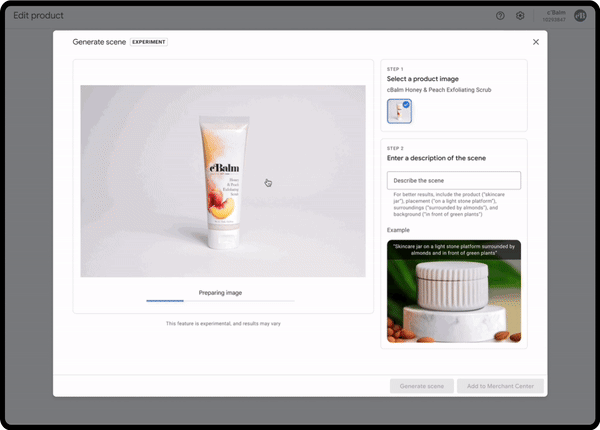Click the EXPERIMENT badge
Viewport: 600px width, 430px height.
[149, 42]
